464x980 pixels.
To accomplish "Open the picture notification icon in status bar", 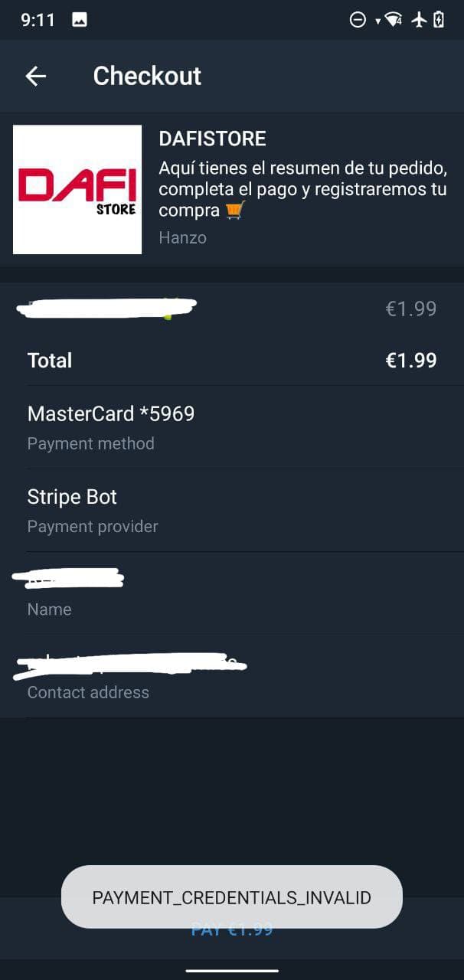I will point(80,21).
